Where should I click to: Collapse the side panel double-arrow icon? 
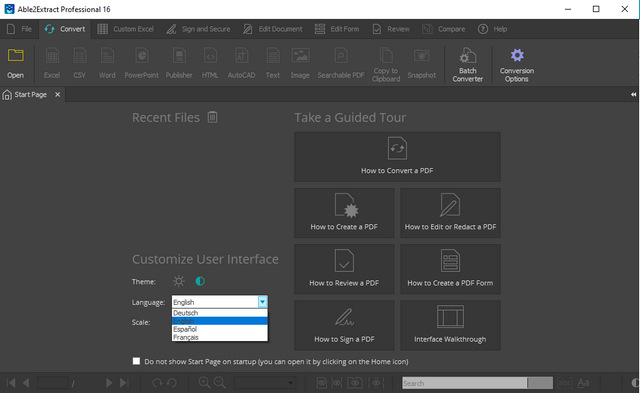point(633,94)
